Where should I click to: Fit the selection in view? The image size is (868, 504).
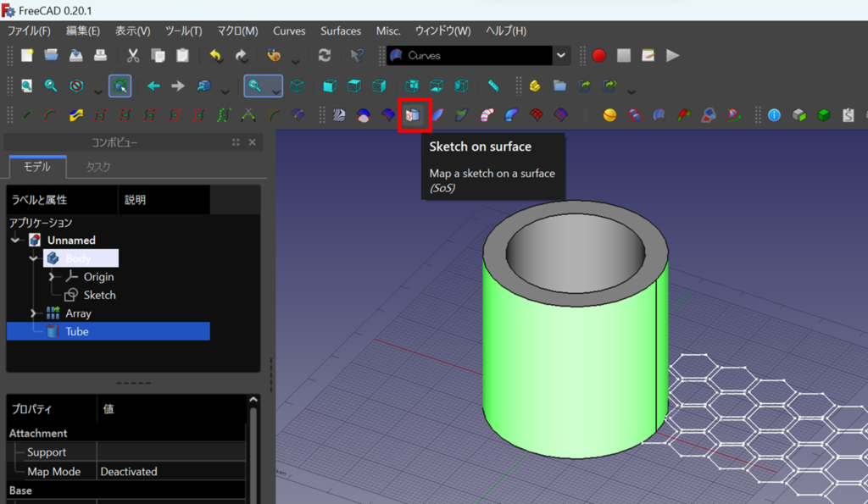coord(51,86)
